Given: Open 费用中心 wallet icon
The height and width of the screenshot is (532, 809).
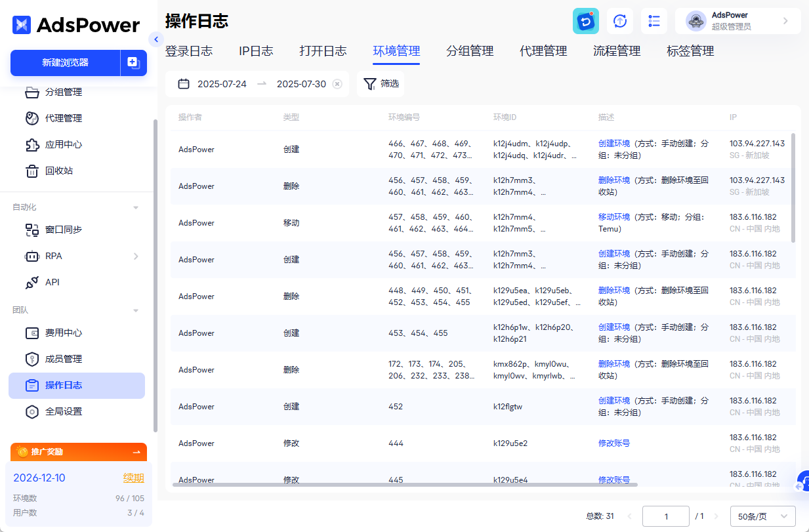Looking at the screenshot, I should click(32, 333).
